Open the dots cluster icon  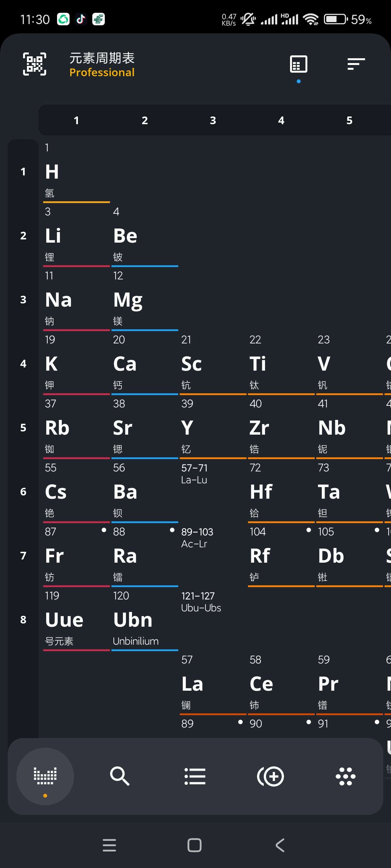coord(345,776)
